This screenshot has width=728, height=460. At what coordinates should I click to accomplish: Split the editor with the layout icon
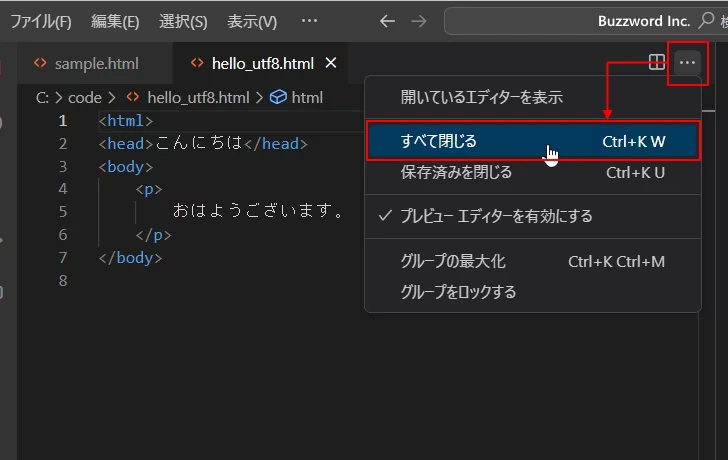click(x=656, y=62)
